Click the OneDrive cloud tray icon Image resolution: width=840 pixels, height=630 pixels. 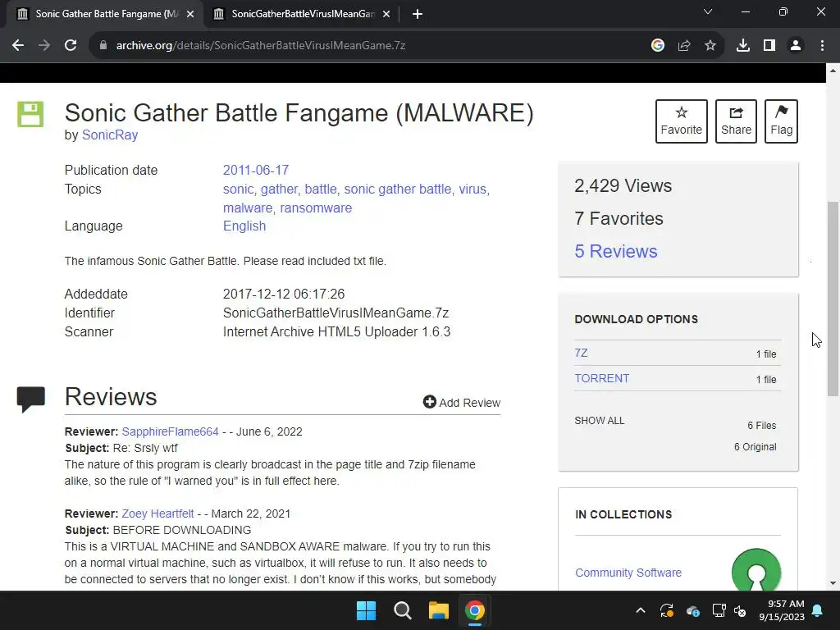692,610
